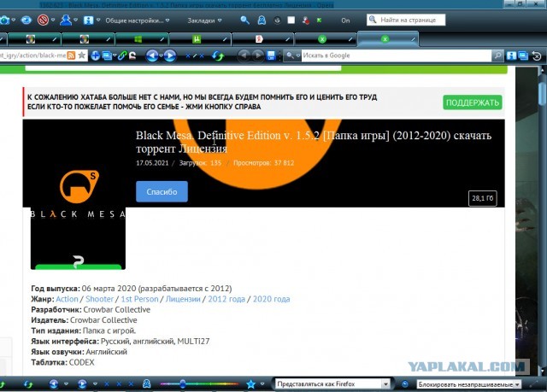Switch to the tab with Windows logo
Image resolution: width=547 pixels, height=392 pixels.
(x=142, y=39)
